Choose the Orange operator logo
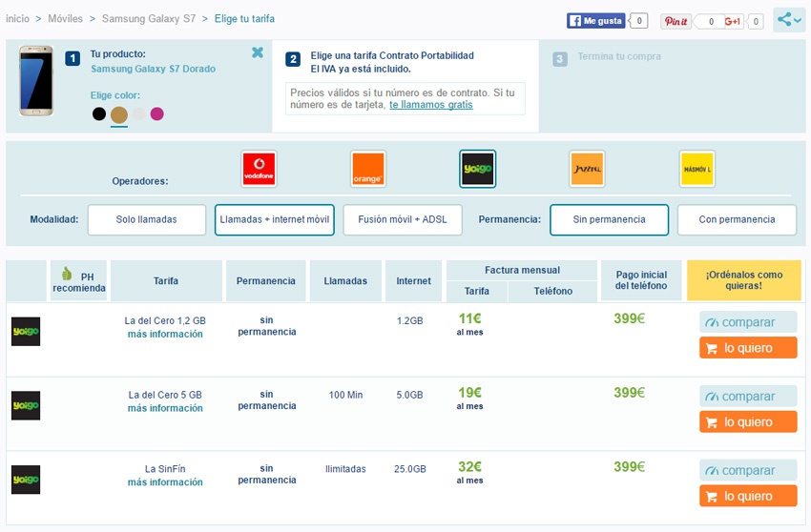Image resolution: width=811 pixels, height=532 pixels. (367, 169)
